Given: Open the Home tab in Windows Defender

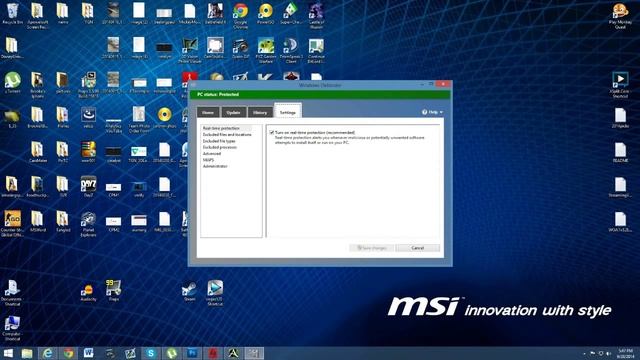Looking at the screenshot, I should click(x=208, y=112).
